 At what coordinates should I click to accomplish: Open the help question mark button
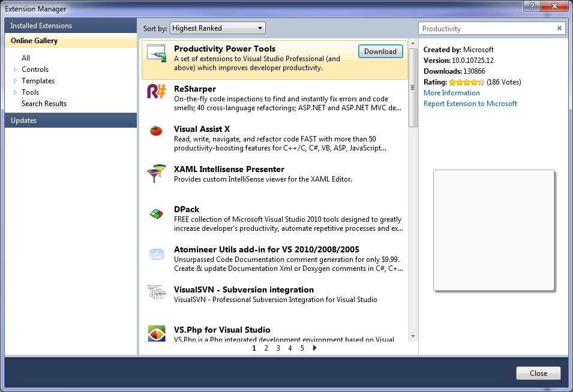[532, 6]
